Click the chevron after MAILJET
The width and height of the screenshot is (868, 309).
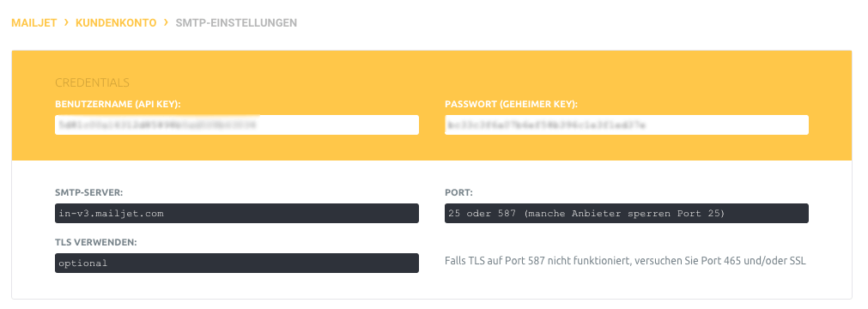tap(66, 22)
